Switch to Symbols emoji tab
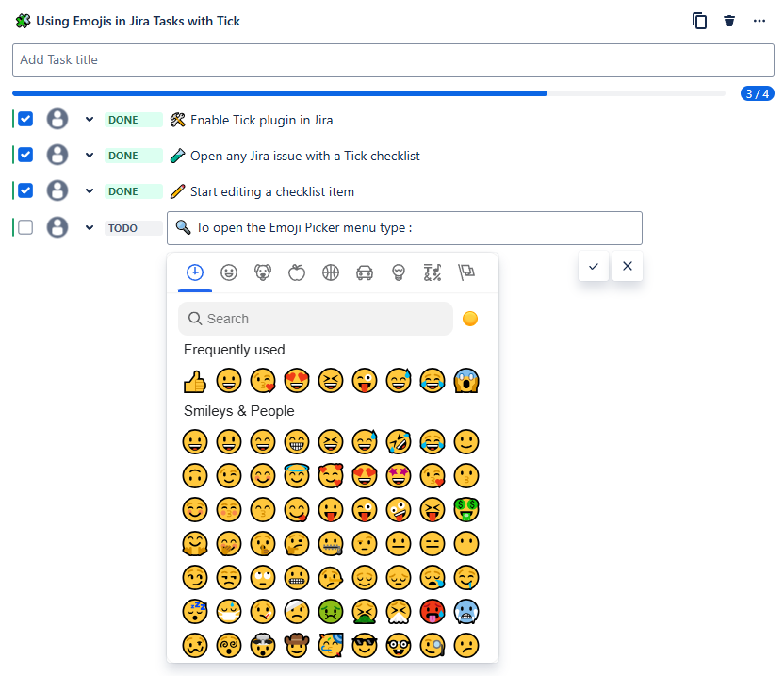The width and height of the screenshot is (784, 676). 433,272
